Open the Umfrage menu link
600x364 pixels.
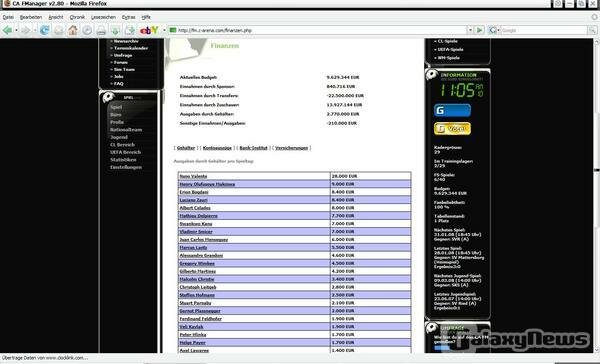(x=123, y=55)
